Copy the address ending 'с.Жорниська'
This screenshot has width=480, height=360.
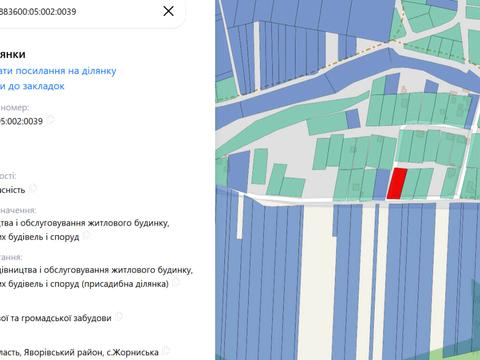[x=166, y=350]
